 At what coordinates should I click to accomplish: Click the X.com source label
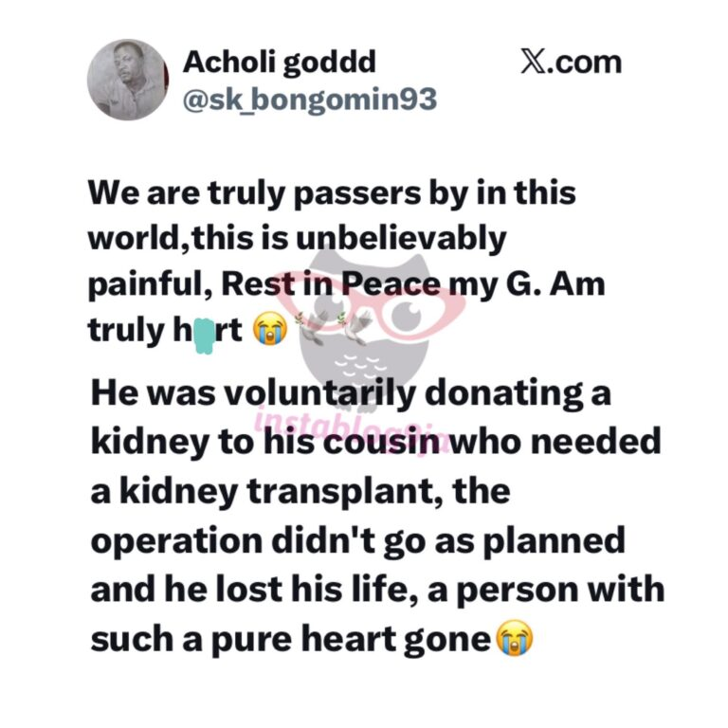point(571,63)
